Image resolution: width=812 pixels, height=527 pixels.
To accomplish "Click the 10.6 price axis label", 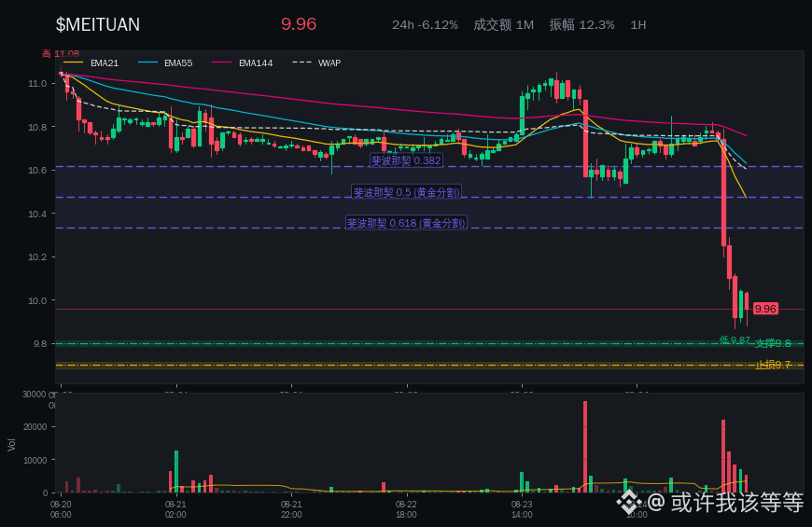I will click(37, 171).
